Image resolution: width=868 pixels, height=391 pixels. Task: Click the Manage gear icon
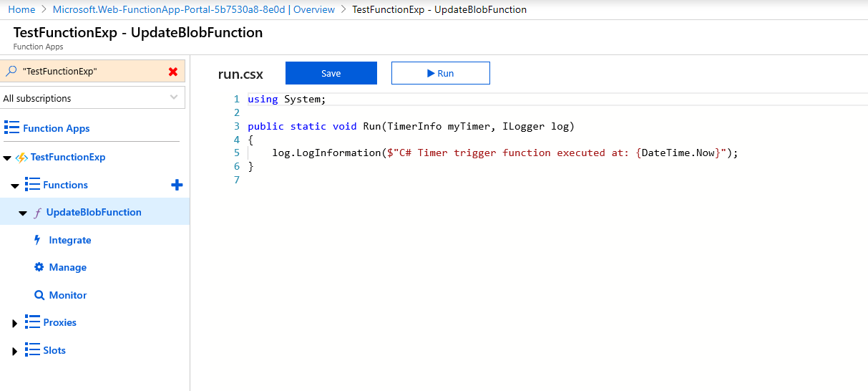click(39, 267)
